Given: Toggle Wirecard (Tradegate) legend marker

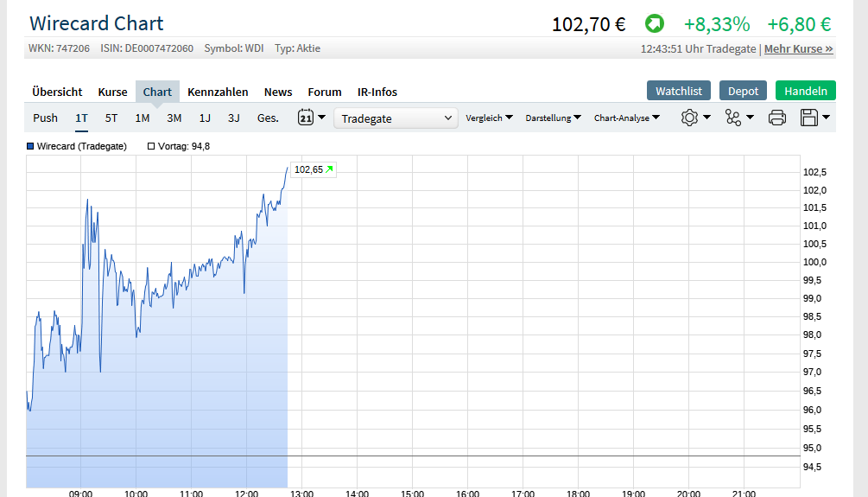Looking at the screenshot, I should point(30,146).
